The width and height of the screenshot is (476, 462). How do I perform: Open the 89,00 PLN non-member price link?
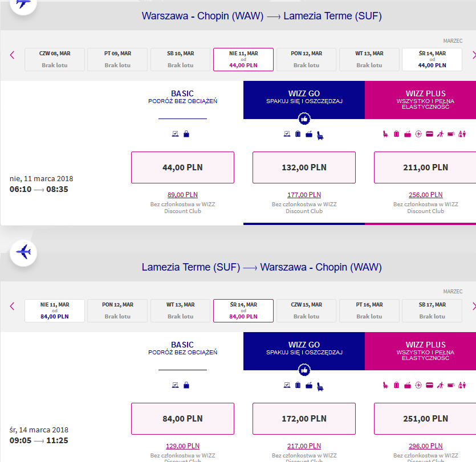point(182,195)
